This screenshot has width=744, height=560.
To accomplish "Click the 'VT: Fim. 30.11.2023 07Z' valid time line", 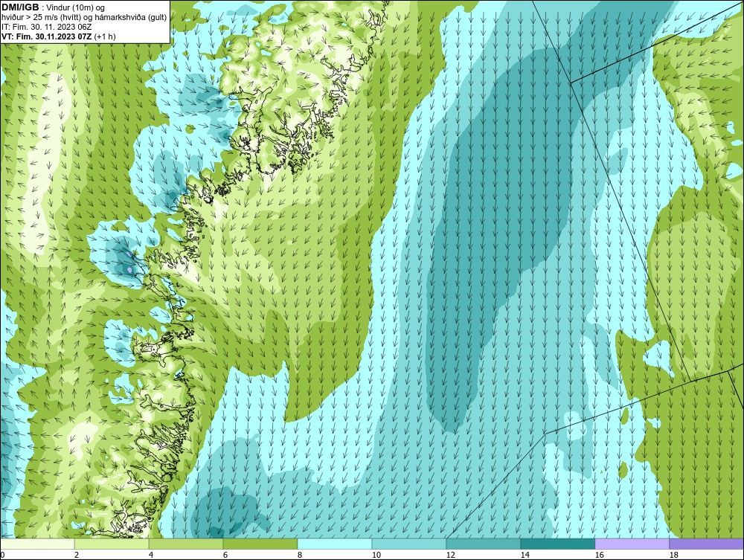I will (59, 36).
